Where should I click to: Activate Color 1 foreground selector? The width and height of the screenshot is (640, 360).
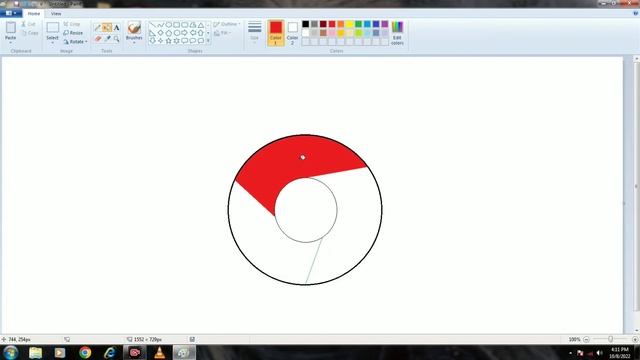[x=276, y=33]
